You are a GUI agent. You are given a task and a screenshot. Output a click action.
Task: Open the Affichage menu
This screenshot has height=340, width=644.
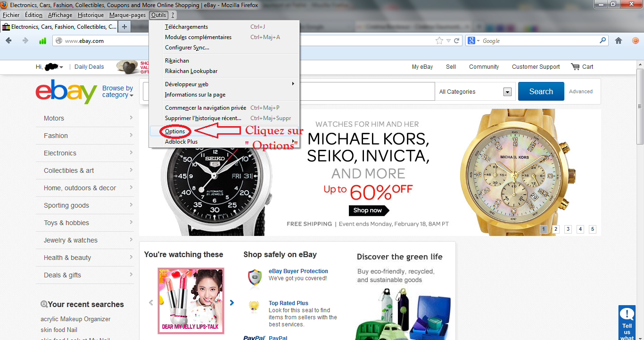pos(60,15)
